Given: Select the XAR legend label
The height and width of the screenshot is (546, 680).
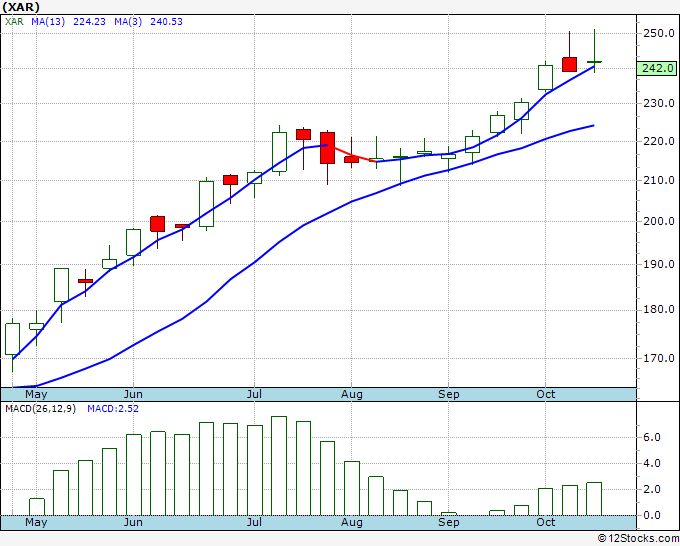Looking at the screenshot, I should (14, 22).
